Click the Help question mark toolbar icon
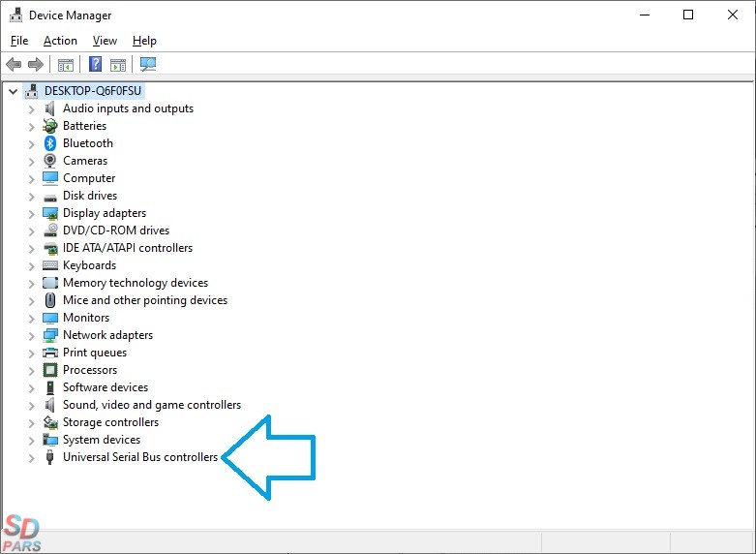This screenshot has height=554, width=756. (95, 65)
